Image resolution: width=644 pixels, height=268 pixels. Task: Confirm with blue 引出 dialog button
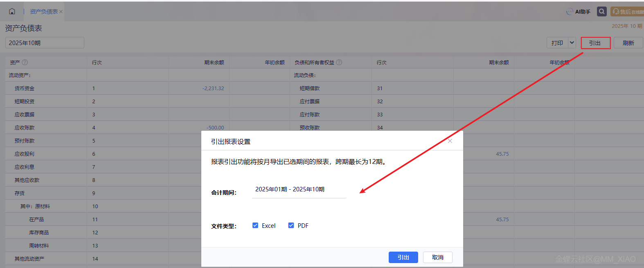(x=403, y=257)
